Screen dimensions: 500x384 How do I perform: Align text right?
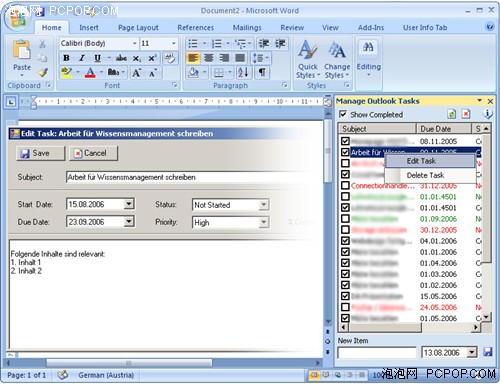pos(224,58)
